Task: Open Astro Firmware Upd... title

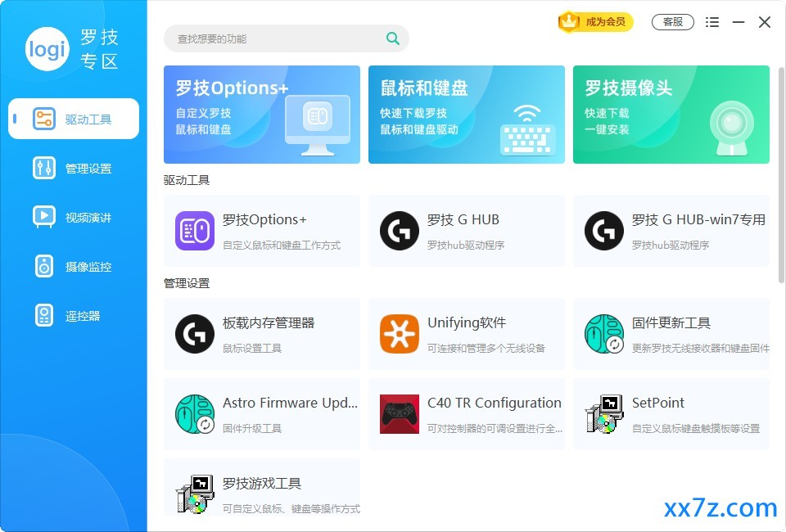Action: 290,403
